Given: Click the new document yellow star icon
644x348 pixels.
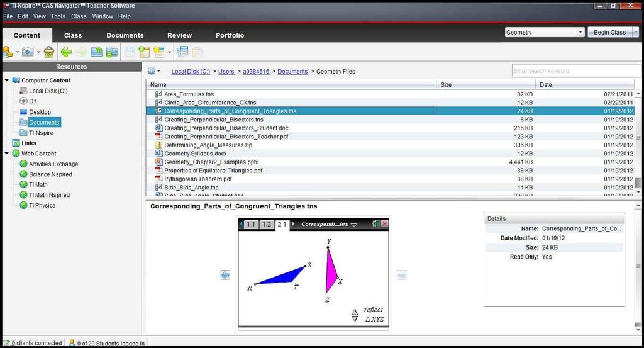Looking at the screenshot, I should (159, 52).
